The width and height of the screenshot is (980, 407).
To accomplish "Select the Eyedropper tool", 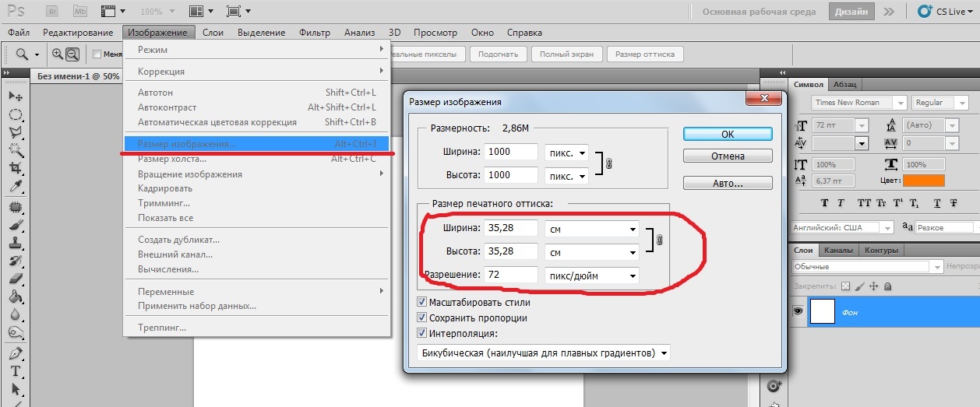I will point(15,186).
